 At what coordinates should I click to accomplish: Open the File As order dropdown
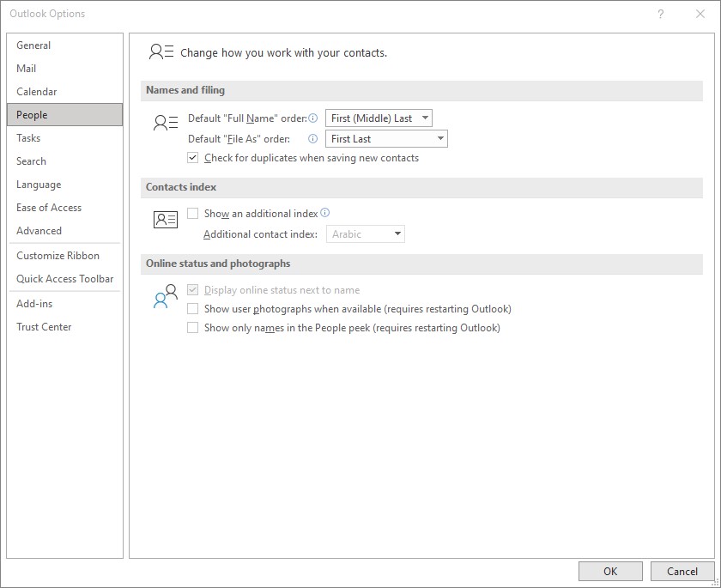386,139
